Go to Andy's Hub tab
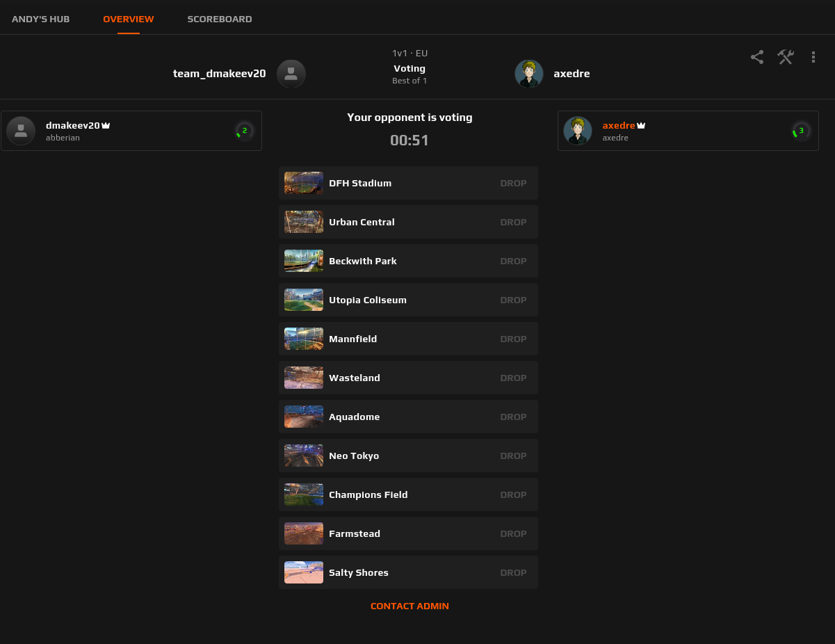Image resolution: width=835 pixels, height=644 pixels. click(41, 19)
